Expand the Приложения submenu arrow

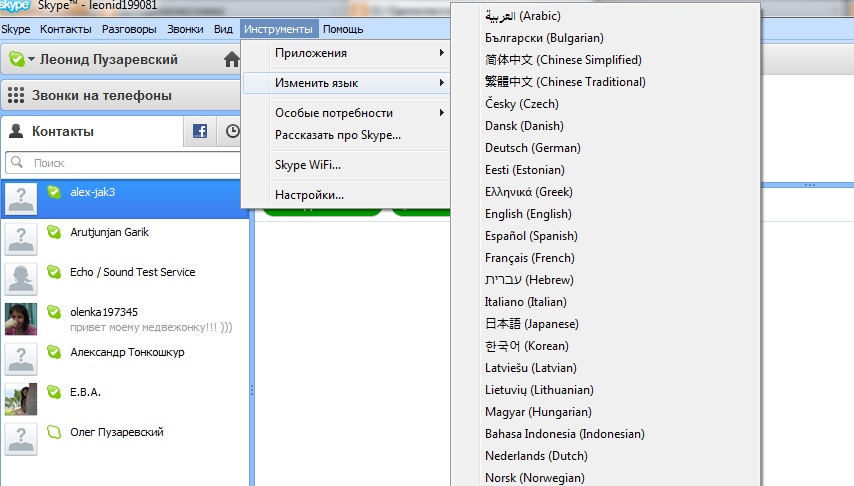pos(442,53)
